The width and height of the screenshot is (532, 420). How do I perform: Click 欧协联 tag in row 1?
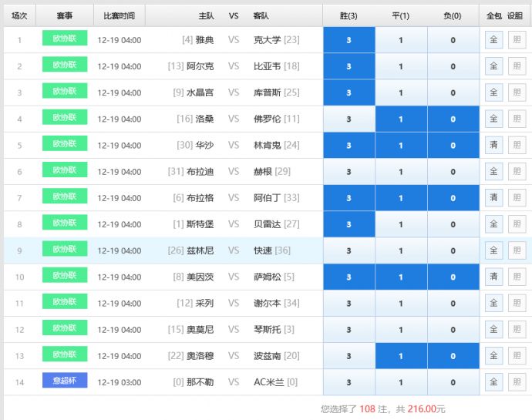[65, 39]
